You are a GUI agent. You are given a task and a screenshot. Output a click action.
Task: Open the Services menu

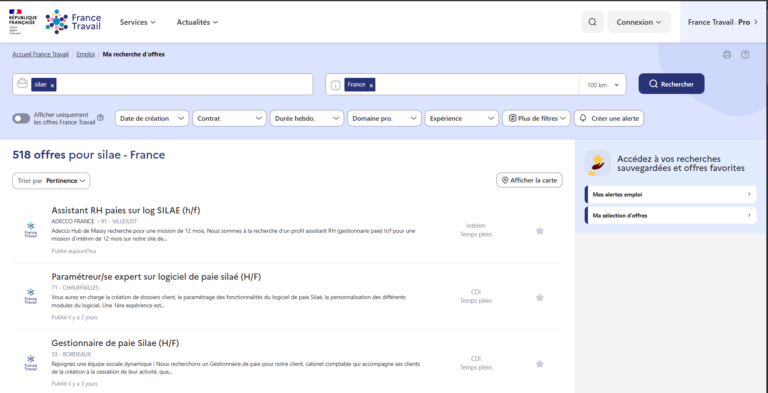click(138, 22)
